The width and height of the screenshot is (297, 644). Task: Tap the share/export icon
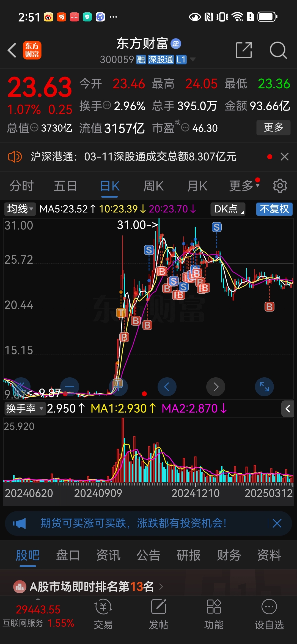pos(244,50)
